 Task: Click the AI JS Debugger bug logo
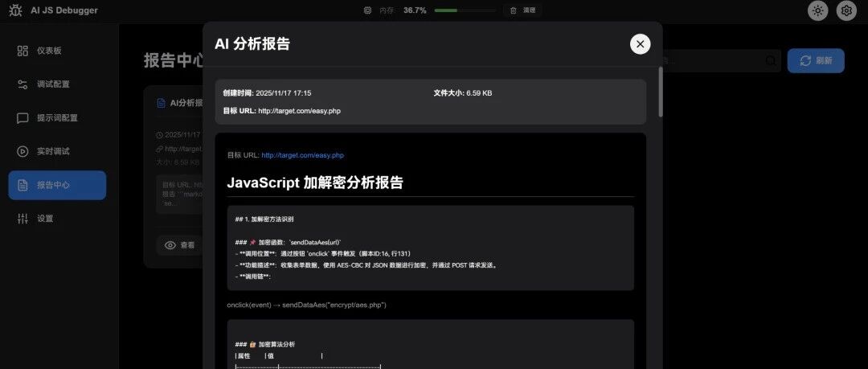point(15,10)
